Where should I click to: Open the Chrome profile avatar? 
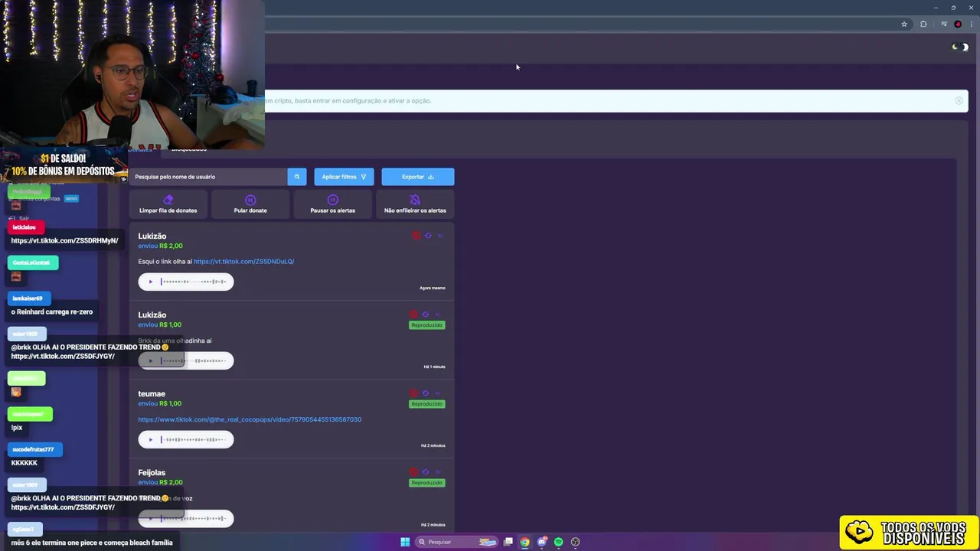tap(958, 24)
